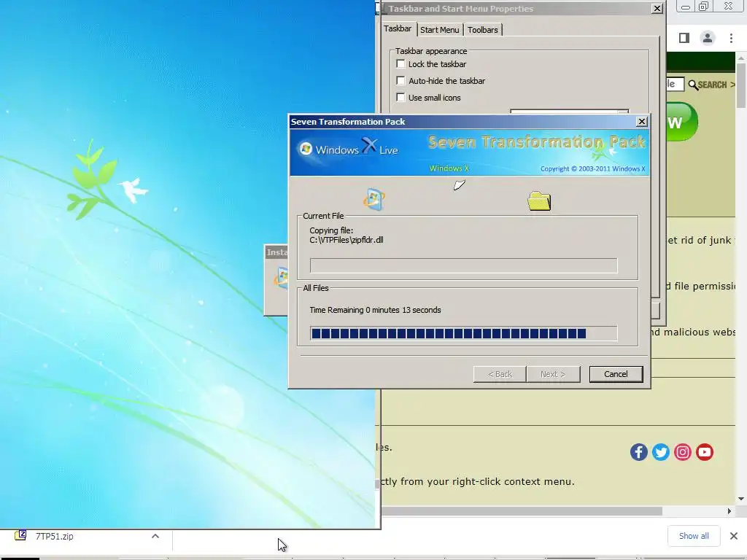Enable Auto-hide the taskbar checkbox
747x560 pixels.
pyautogui.click(x=400, y=80)
